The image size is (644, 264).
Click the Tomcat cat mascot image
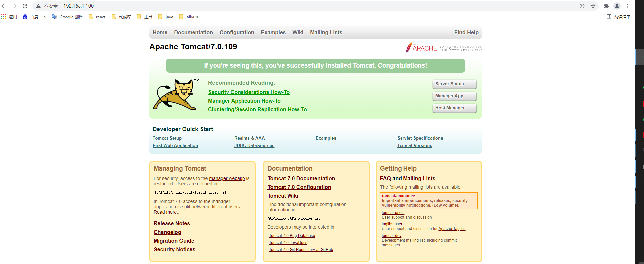click(x=176, y=94)
